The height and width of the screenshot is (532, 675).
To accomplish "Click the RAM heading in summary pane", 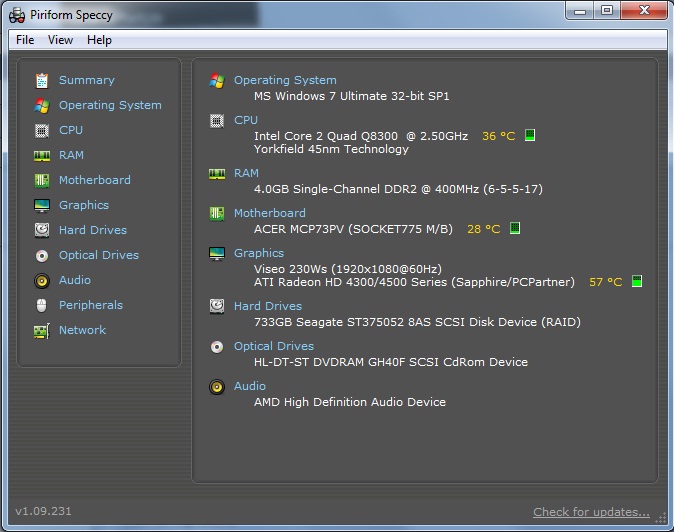I will tap(246, 173).
